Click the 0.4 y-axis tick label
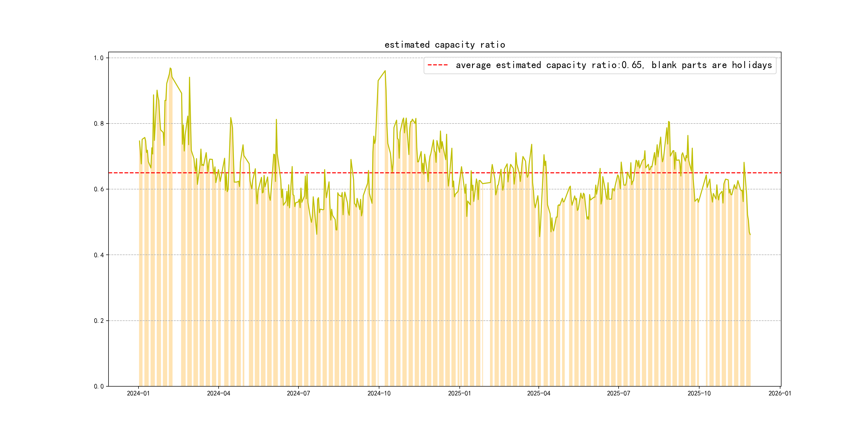This screenshot has width=868, height=434. (x=98, y=255)
